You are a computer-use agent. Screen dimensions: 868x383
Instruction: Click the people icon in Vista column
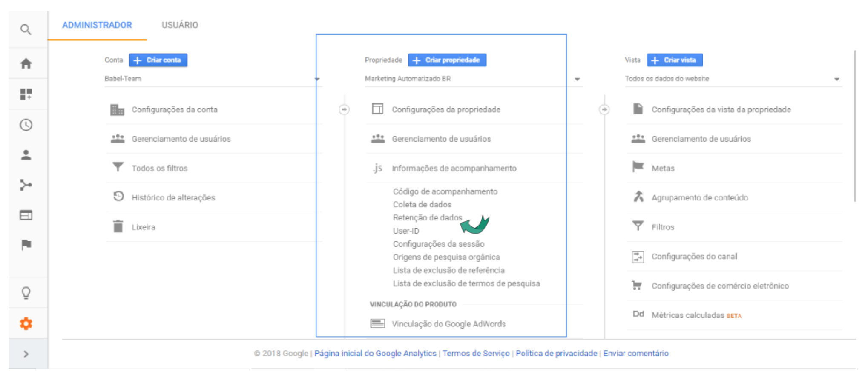coord(638,139)
